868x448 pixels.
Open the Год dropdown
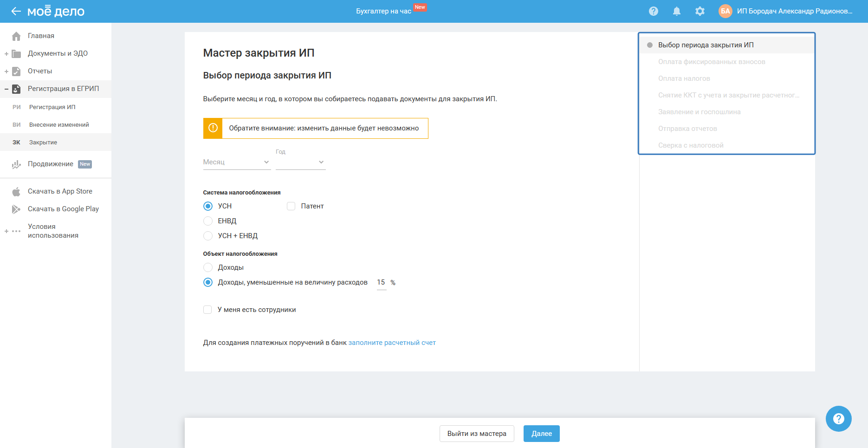300,162
